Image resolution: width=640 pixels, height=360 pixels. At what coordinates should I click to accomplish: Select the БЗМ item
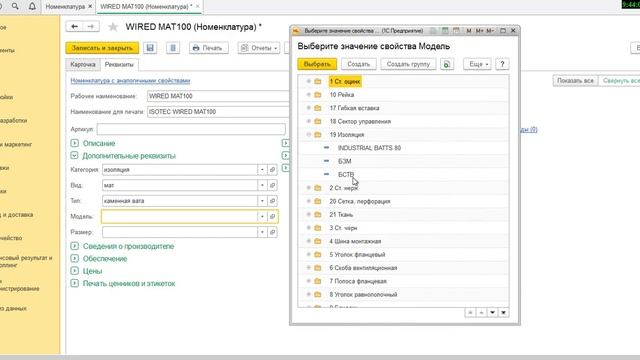pos(344,161)
